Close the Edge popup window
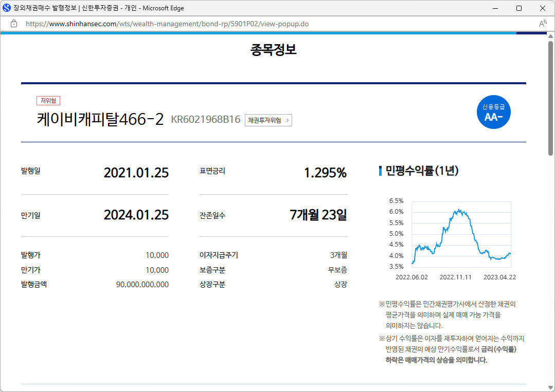Image resolution: width=555 pixels, height=392 pixels. [542, 8]
